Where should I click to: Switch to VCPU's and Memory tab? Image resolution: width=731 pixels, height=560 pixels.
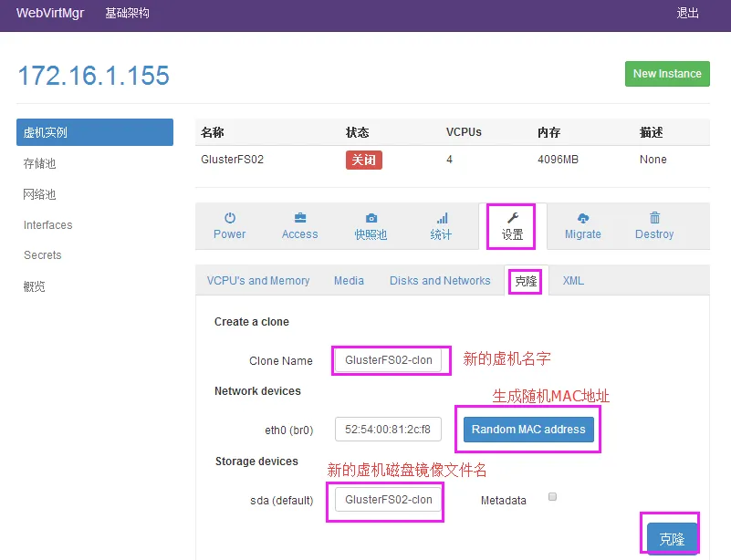[x=258, y=281]
